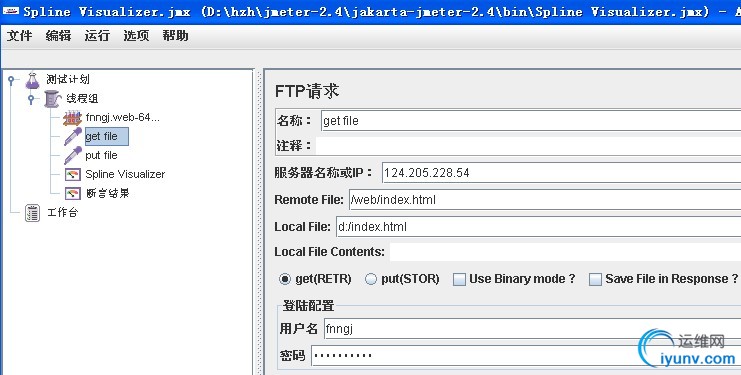
Task: Select the 断言结果 tree item
Action: 107,193
